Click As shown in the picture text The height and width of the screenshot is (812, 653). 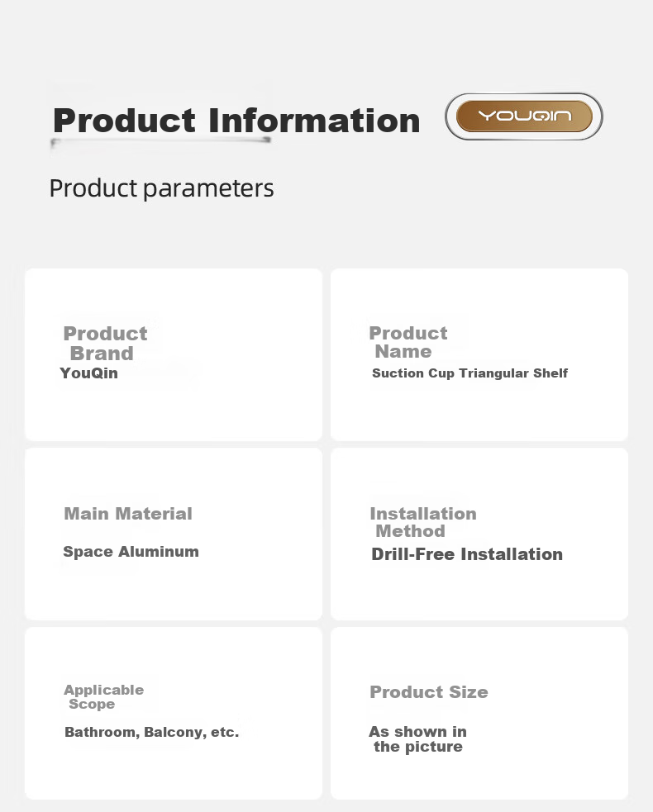point(417,739)
